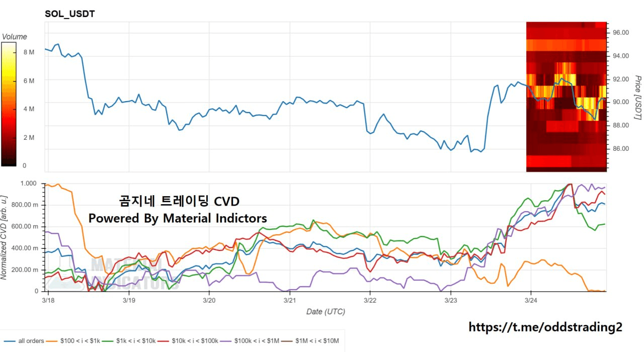Click the SOL_USDT chart title

point(69,14)
